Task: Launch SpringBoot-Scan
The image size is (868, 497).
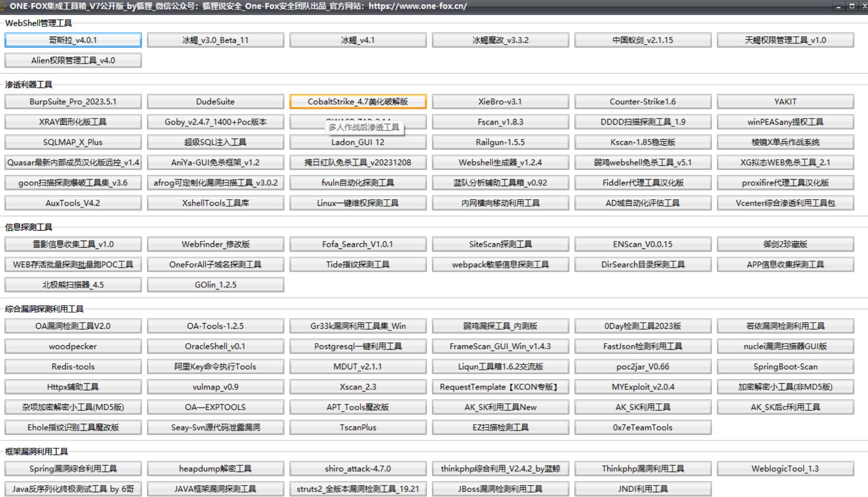Action: point(785,367)
